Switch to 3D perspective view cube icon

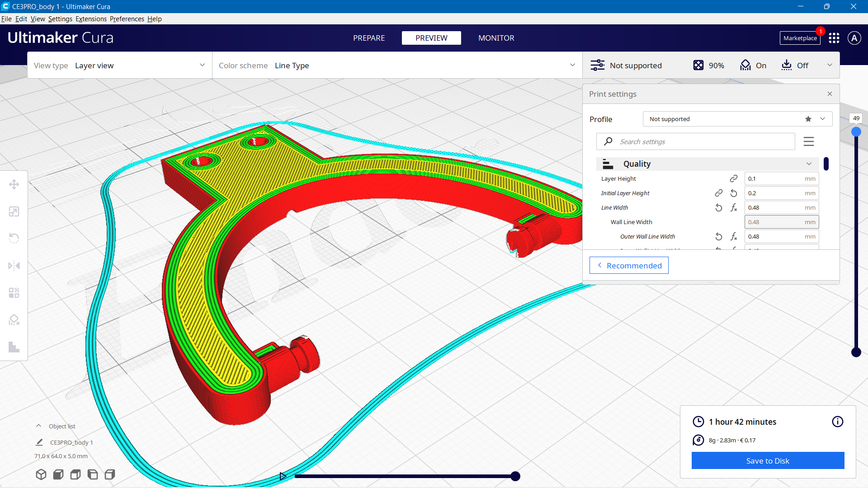[41, 474]
